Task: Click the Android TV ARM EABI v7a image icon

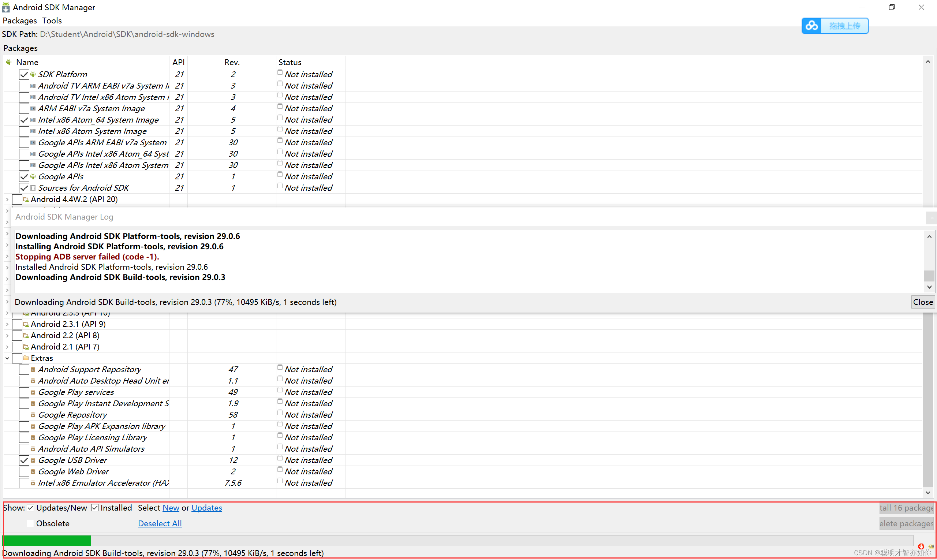Action: pyautogui.click(x=33, y=86)
